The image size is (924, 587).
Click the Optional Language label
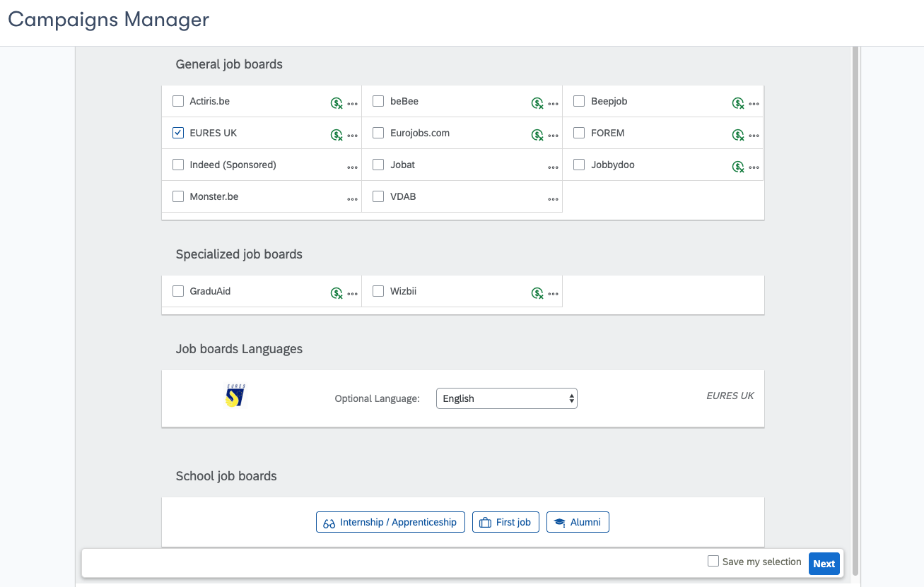click(x=377, y=398)
